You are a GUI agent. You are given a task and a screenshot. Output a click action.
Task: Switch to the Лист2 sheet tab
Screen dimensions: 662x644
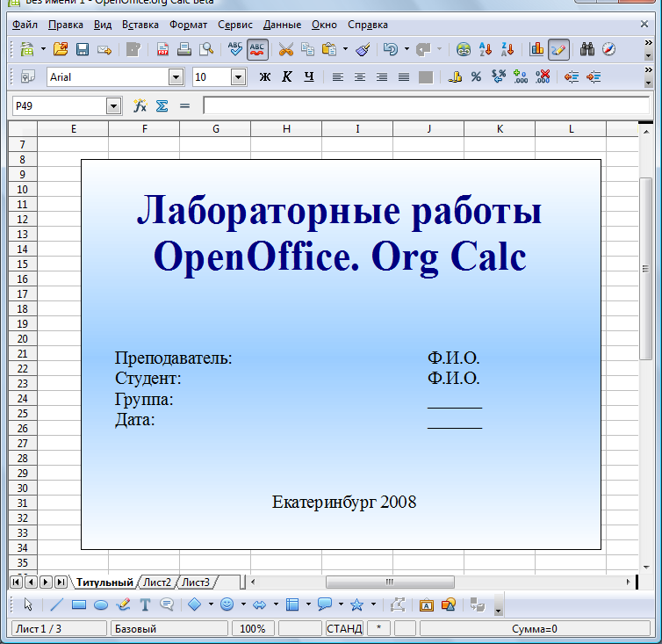click(x=156, y=582)
